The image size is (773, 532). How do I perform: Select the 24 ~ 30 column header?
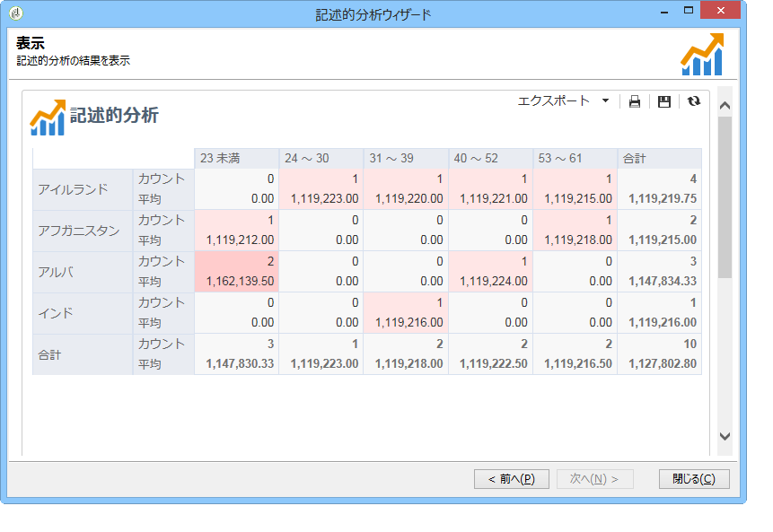(x=321, y=158)
